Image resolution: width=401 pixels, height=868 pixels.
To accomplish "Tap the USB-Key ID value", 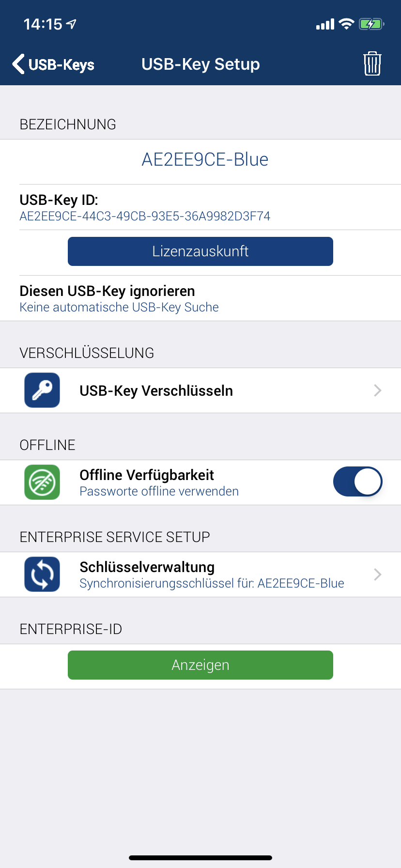I will click(x=145, y=216).
